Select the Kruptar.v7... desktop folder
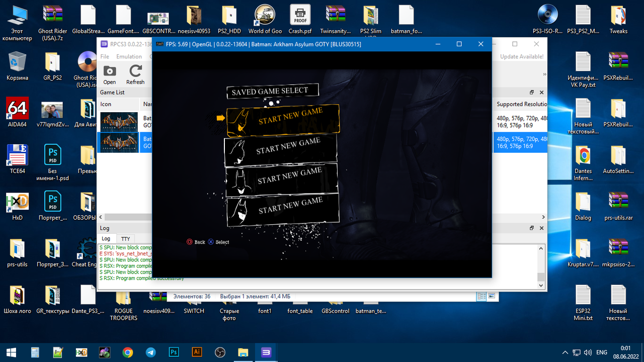This screenshot has height=362, width=644. (x=583, y=252)
